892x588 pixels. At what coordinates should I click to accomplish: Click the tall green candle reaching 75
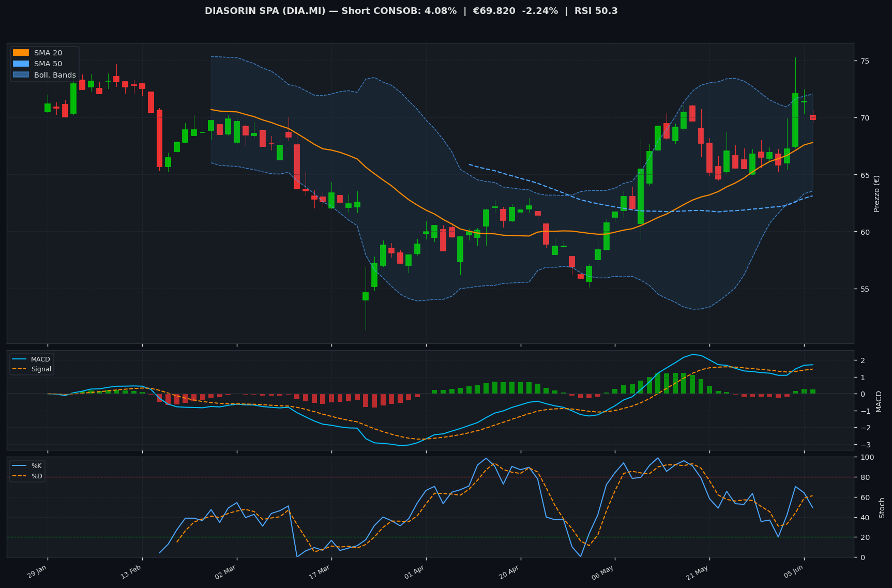(795, 120)
